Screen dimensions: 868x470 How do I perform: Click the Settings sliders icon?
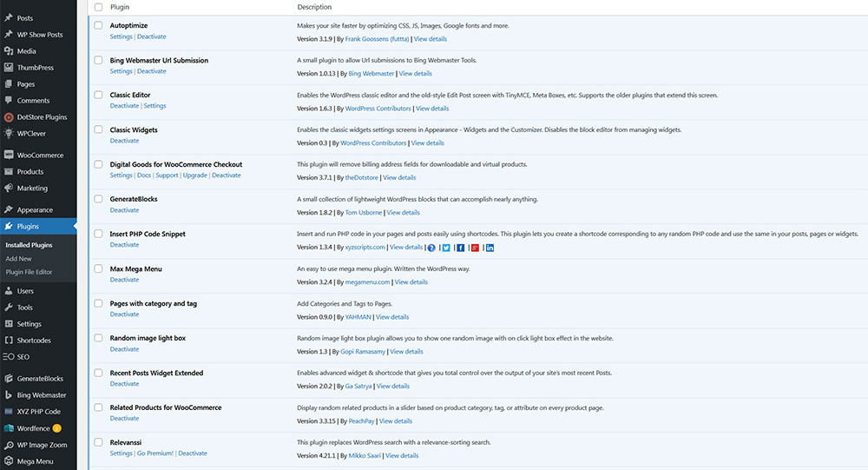pyautogui.click(x=9, y=324)
